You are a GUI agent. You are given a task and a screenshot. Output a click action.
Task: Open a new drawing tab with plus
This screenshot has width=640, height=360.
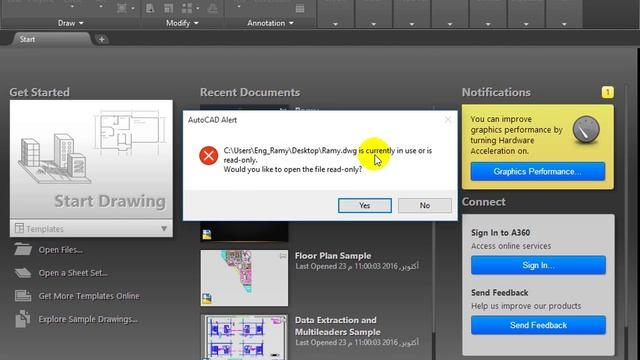tap(102, 39)
